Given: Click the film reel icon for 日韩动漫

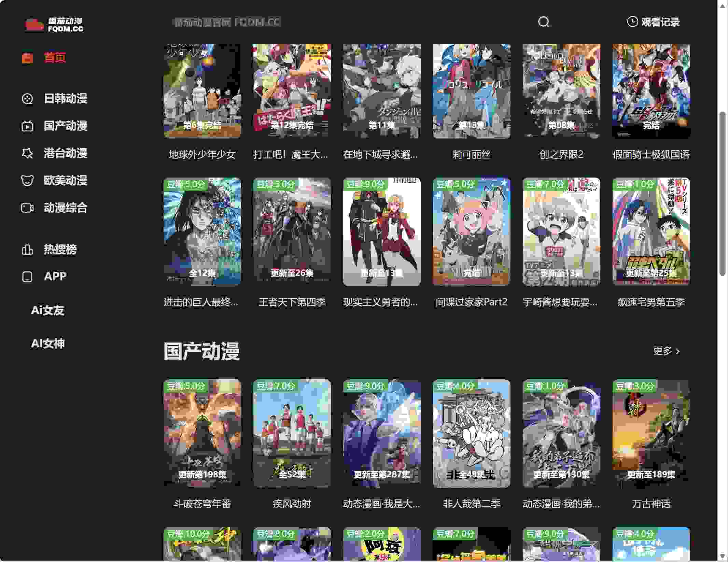Looking at the screenshot, I should 27,99.
